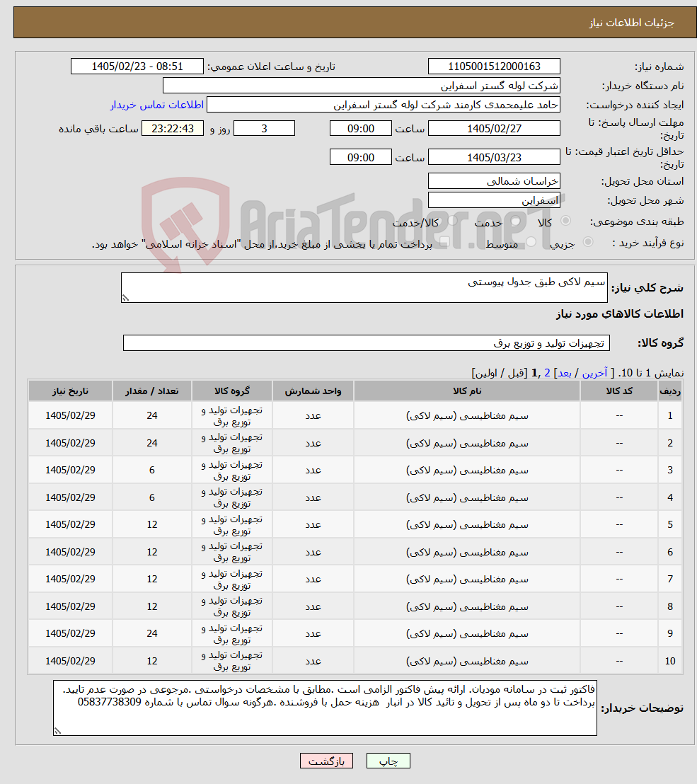The height and width of the screenshot is (784, 697).
Task: Click the buyer organization name field
Action: pos(361,86)
